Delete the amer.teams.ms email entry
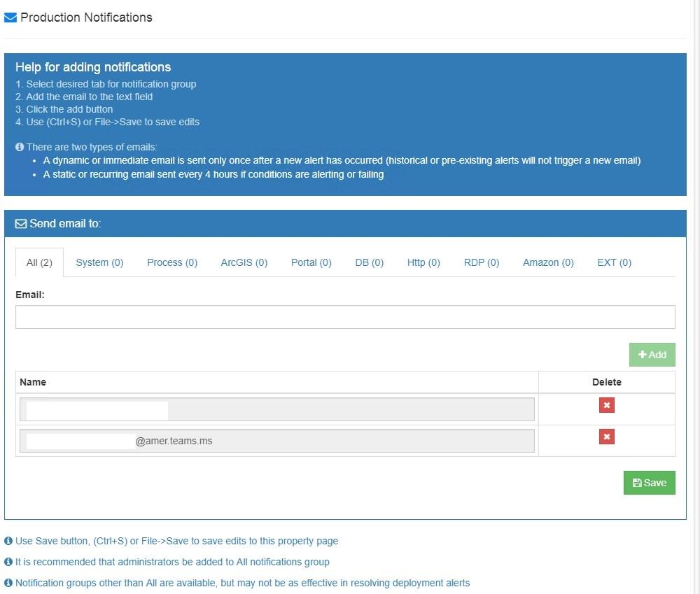This screenshot has width=700, height=594. [x=606, y=437]
